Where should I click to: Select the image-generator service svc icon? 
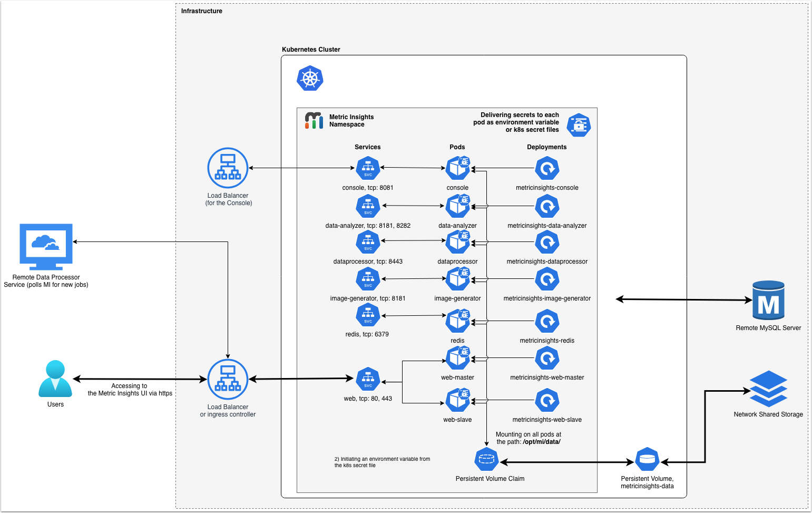(x=368, y=279)
